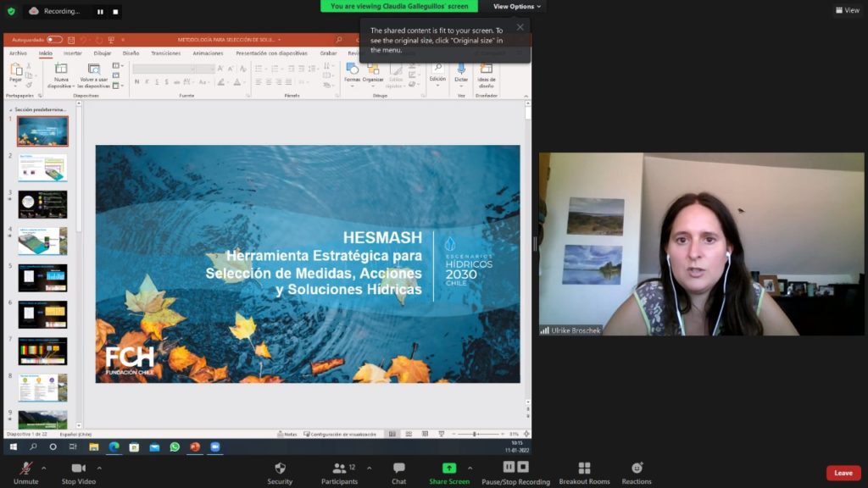868x488 pixels.
Task: Leave the meeting
Action: tap(843, 473)
